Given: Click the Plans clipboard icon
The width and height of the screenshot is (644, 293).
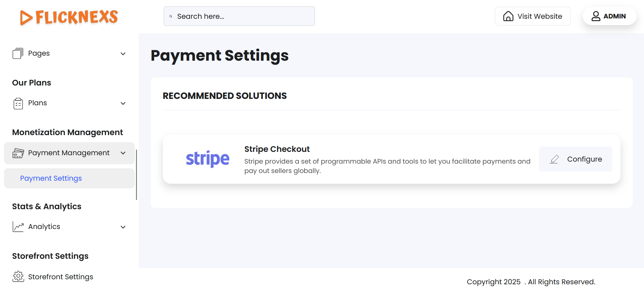Looking at the screenshot, I should [18, 103].
